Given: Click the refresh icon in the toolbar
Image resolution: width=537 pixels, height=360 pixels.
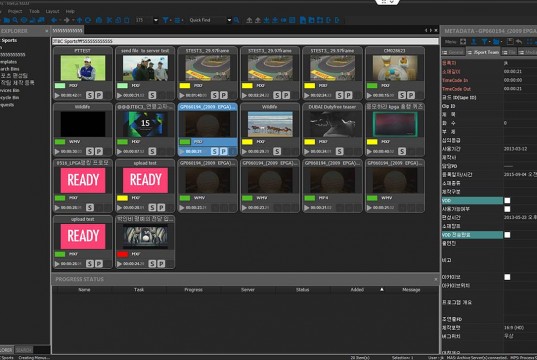Looking at the screenshot, I should coord(88,20).
